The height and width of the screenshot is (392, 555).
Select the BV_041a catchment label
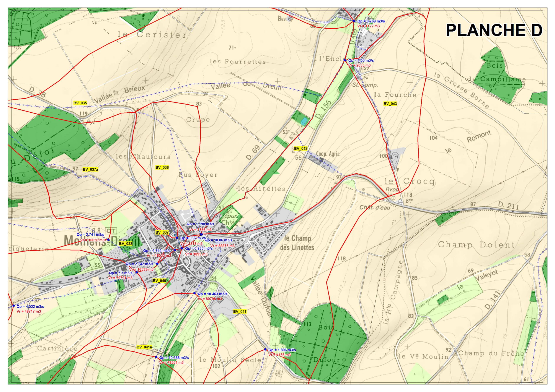point(144,347)
